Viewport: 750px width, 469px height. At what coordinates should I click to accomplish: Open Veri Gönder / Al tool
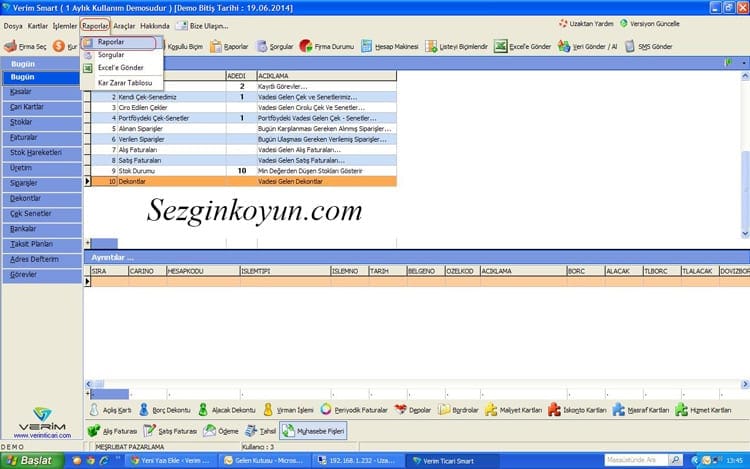587,46
